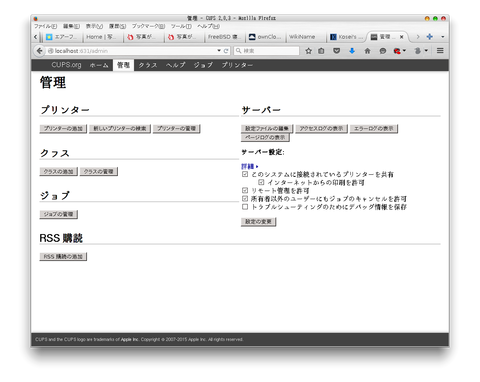This screenshot has height=382, width=480.
Task: Click the RSS 購読の追加 button
Action: [x=63, y=257]
